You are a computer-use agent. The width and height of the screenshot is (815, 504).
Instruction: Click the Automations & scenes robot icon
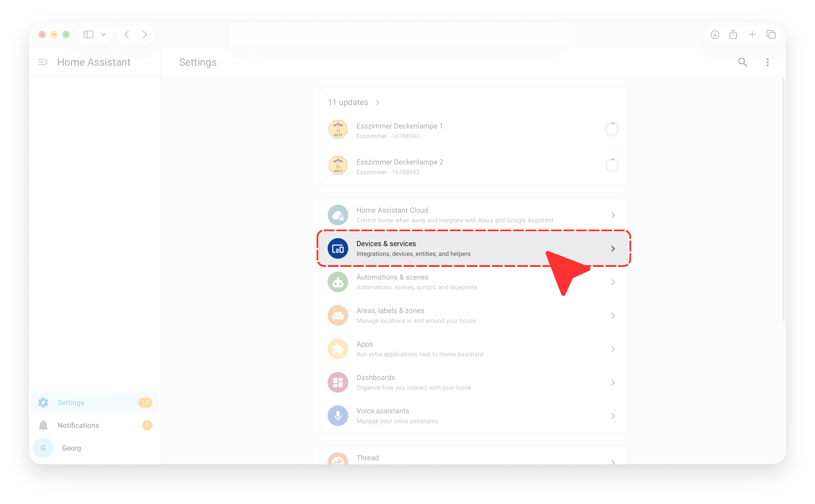pos(338,282)
